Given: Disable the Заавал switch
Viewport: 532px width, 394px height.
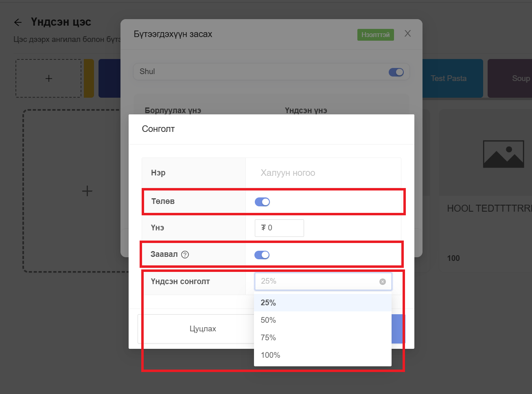Looking at the screenshot, I should [262, 255].
